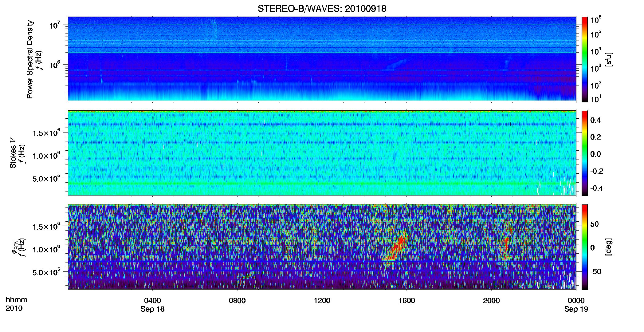Click the red burst feature after 2000 in bottom panel

[x=506, y=247]
